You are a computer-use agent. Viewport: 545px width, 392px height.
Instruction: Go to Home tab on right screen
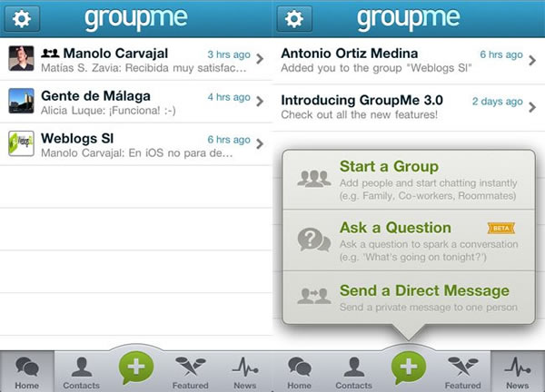click(x=299, y=373)
